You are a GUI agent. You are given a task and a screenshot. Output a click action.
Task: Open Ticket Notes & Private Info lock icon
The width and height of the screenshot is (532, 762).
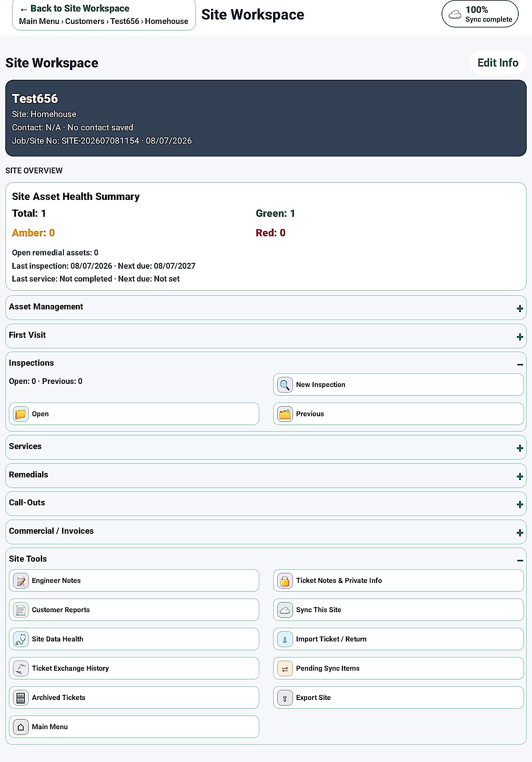click(x=285, y=581)
